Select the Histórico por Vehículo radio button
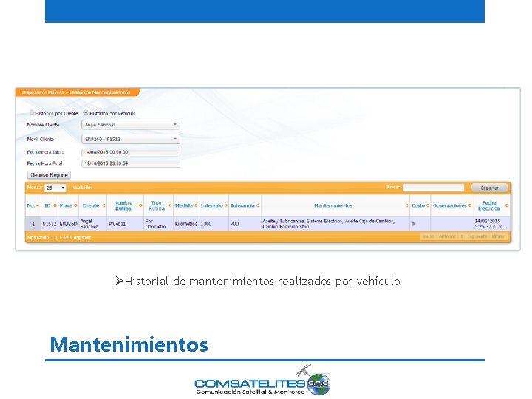The height and width of the screenshot is (399, 532). [86, 112]
